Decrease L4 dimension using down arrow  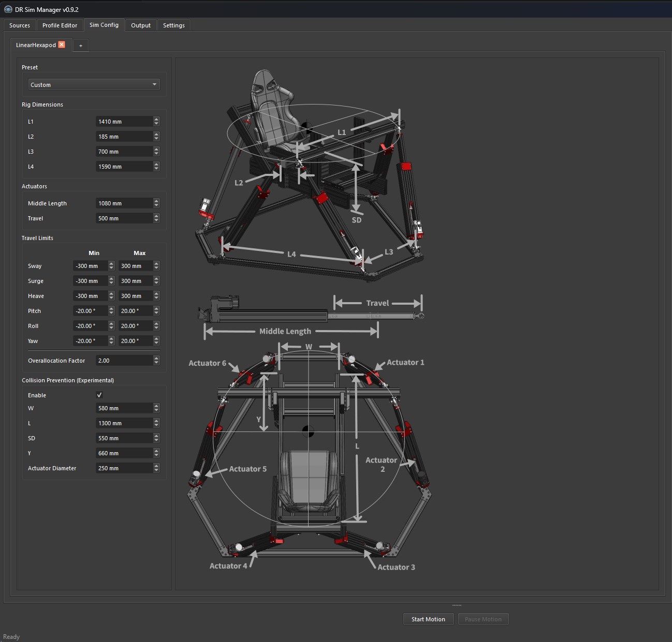(156, 169)
